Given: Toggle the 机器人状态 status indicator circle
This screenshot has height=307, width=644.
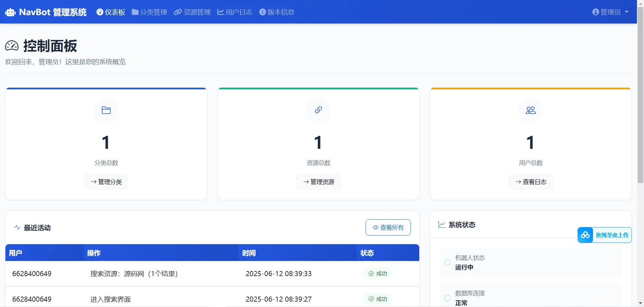Looking at the screenshot, I should (x=447, y=263).
